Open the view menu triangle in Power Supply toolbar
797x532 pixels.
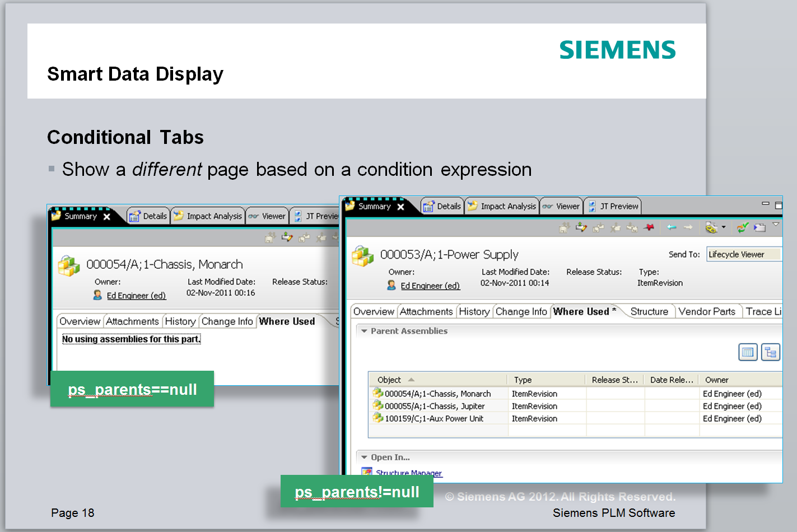776,225
